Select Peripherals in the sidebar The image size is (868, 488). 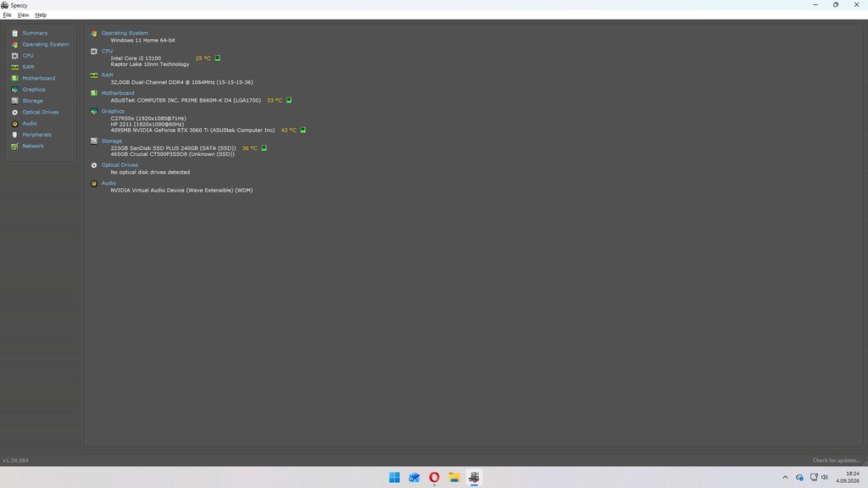pyautogui.click(x=36, y=135)
